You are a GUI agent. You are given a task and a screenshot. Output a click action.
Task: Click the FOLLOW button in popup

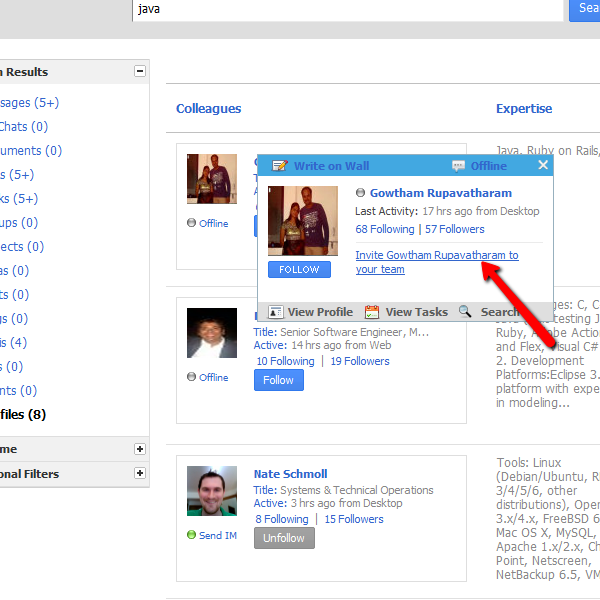pyautogui.click(x=299, y=269)
